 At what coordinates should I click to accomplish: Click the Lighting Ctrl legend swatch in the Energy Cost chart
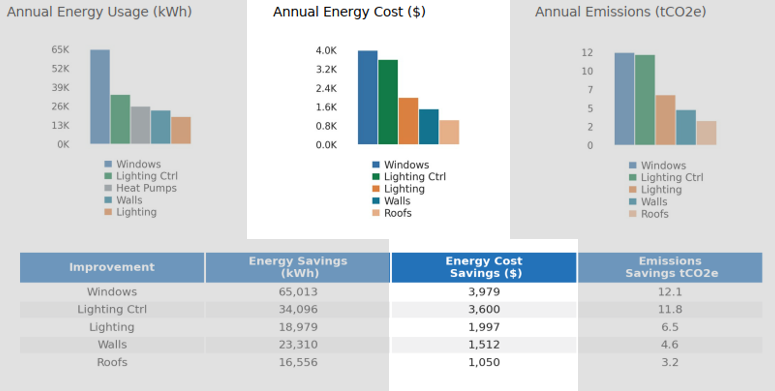(376, 176)
